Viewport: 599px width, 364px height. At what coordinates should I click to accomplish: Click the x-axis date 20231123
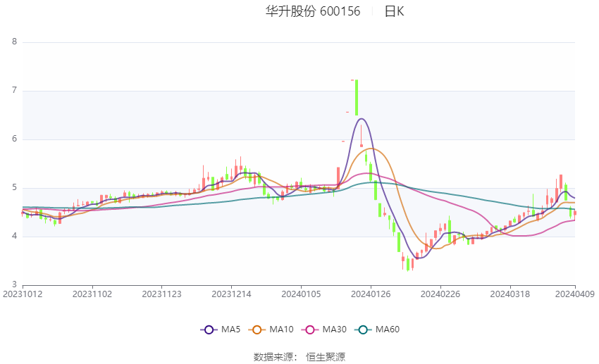tap(161, 294)
